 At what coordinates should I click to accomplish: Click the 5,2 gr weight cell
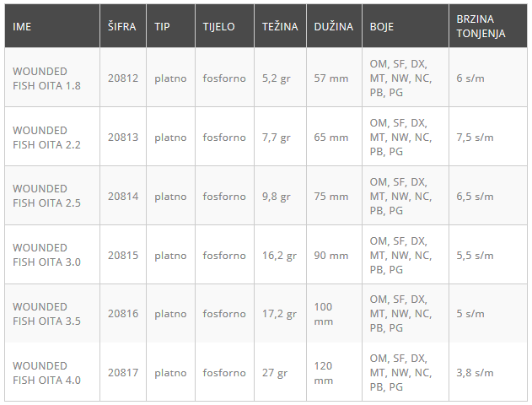click(x=276, y=78)
